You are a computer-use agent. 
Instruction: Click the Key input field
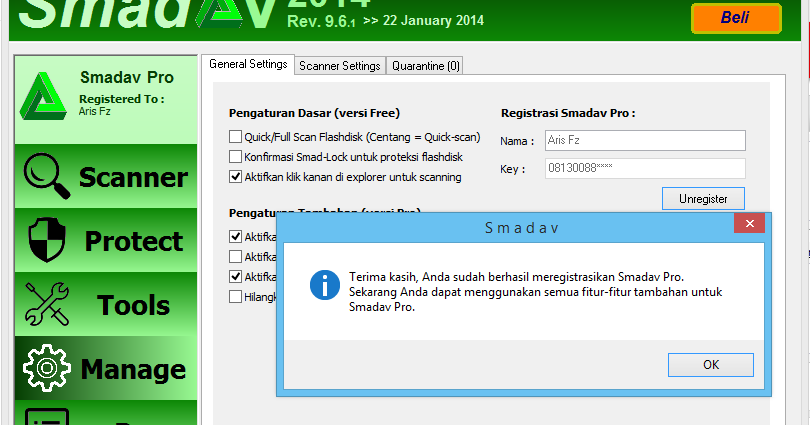click(645, 168)
